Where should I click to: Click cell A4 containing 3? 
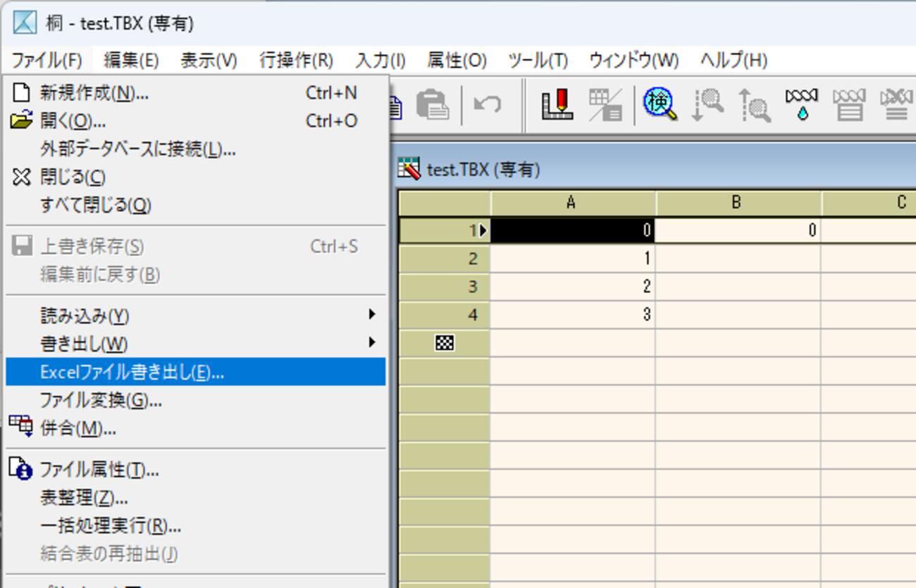pyautogui.click(x=573, y=315)
